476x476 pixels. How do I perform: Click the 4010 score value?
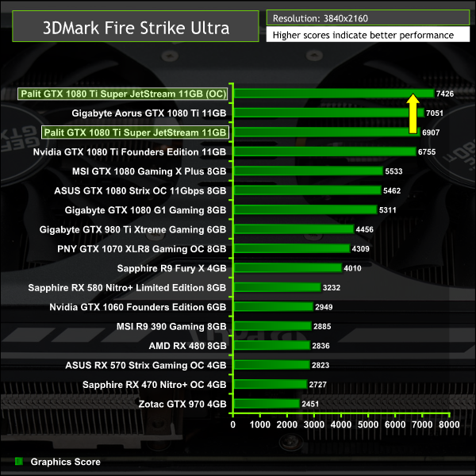[x=352, y=268]
